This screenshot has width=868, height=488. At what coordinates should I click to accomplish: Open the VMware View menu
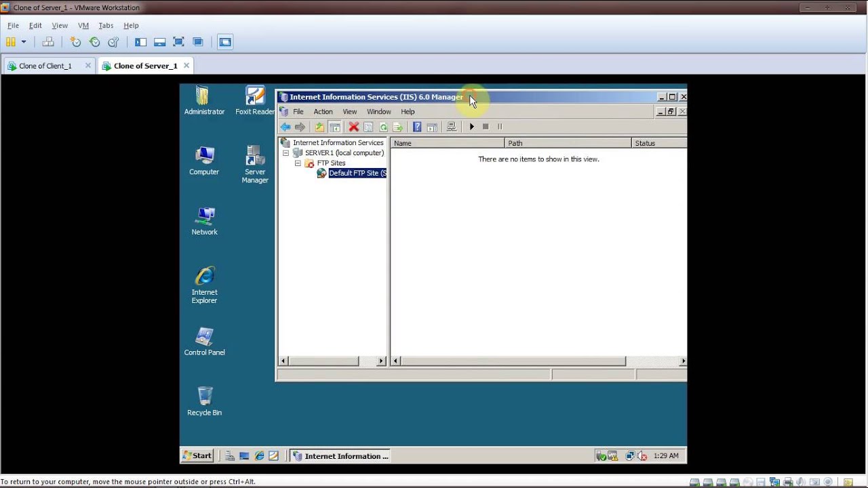[x=60, y=26]
